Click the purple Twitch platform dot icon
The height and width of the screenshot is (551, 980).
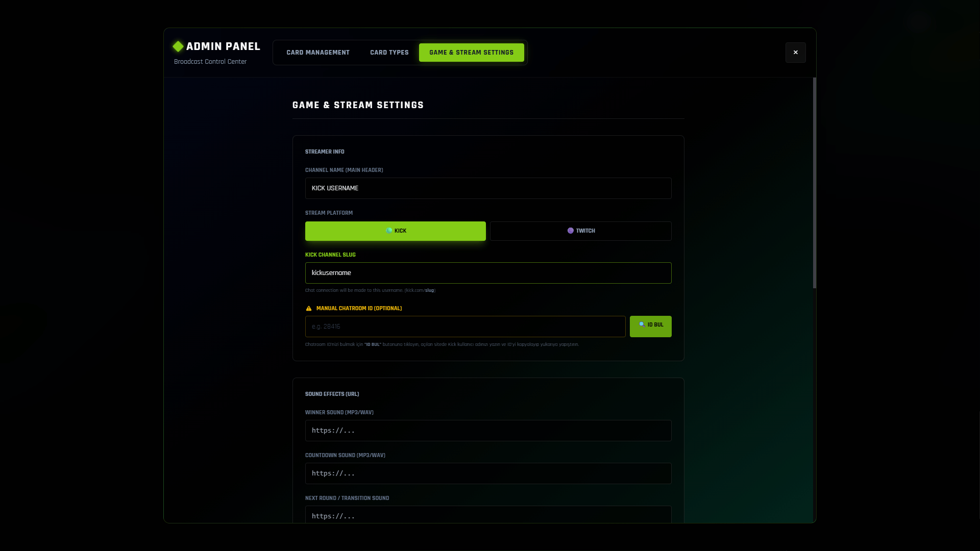[x=570, y=231]
